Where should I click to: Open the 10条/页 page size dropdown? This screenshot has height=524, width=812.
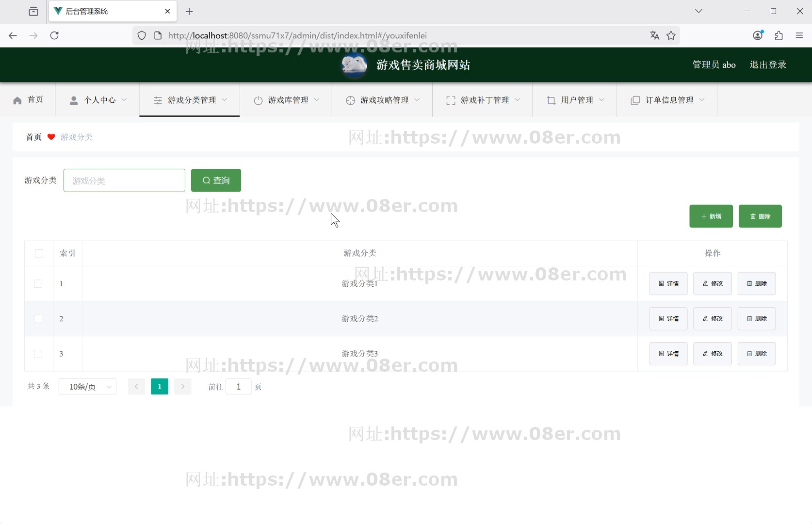(87, 387)
